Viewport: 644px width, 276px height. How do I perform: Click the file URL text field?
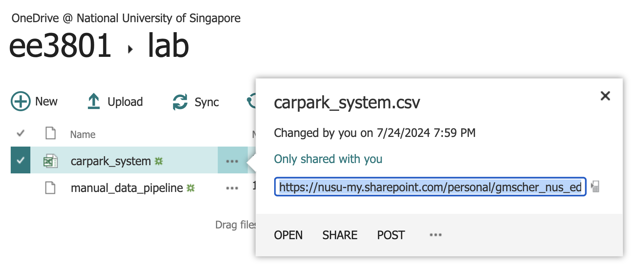click(430, 187)
